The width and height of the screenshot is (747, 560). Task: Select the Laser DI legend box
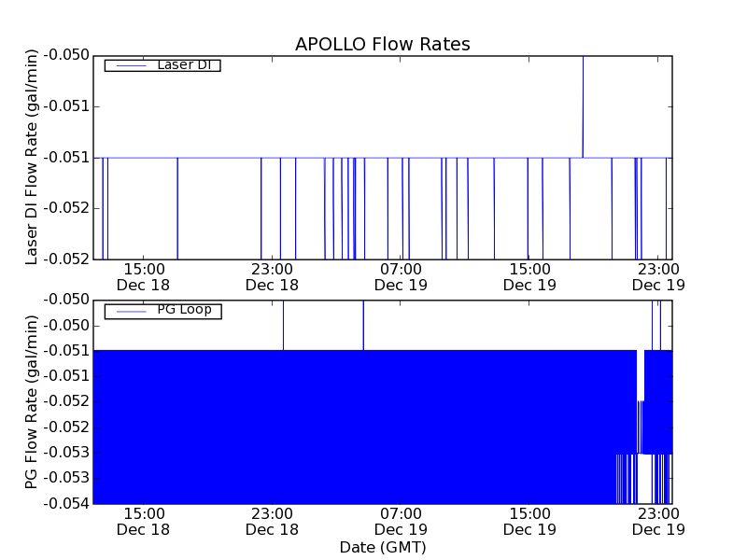tap(162, 65)
